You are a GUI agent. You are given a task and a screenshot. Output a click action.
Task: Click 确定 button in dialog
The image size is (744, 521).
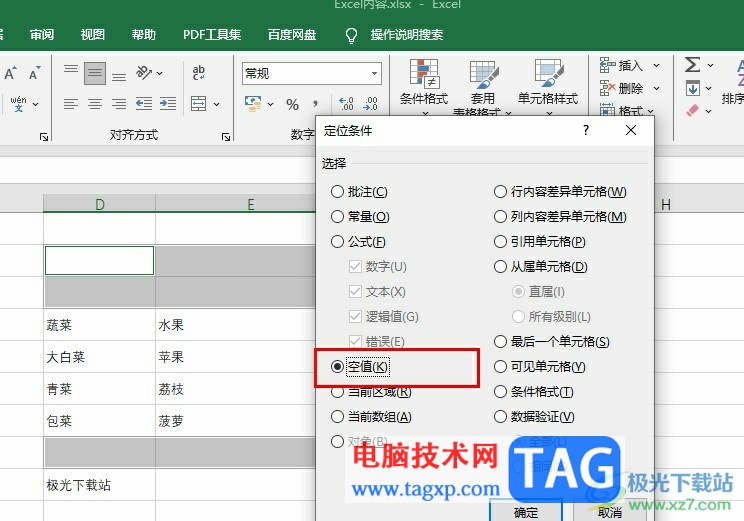coord(526,512)
